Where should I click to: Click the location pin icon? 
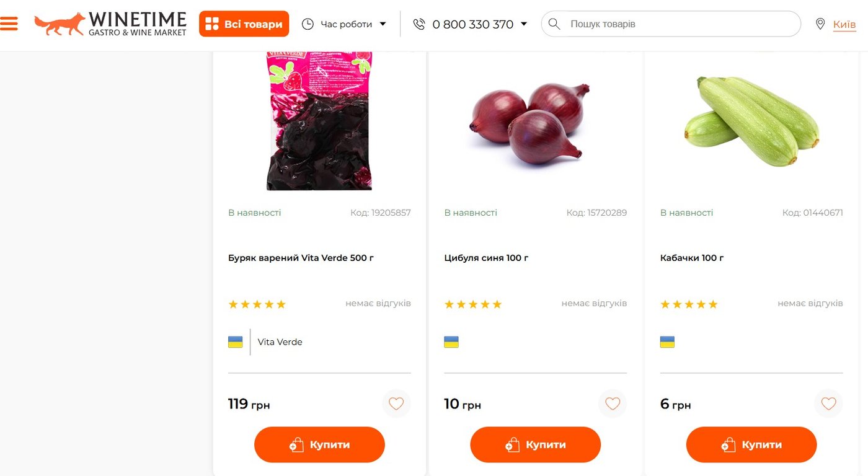820,24
